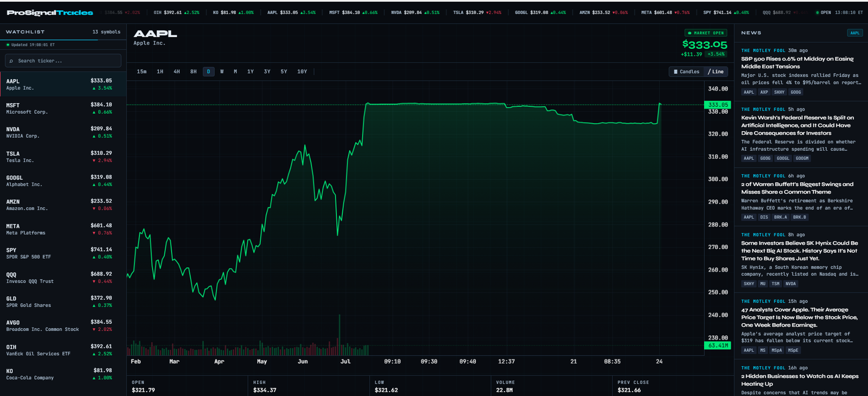Click META $601.48 in ticker tape
This screenshot has width=868, height=396.
point(666,12)
